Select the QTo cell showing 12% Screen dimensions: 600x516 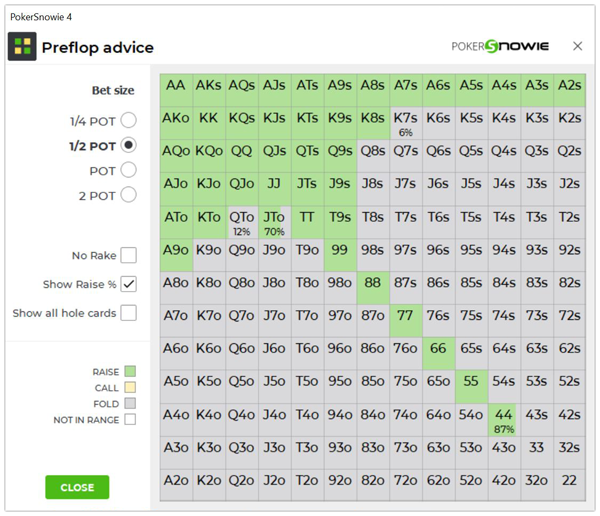(241, 221)
